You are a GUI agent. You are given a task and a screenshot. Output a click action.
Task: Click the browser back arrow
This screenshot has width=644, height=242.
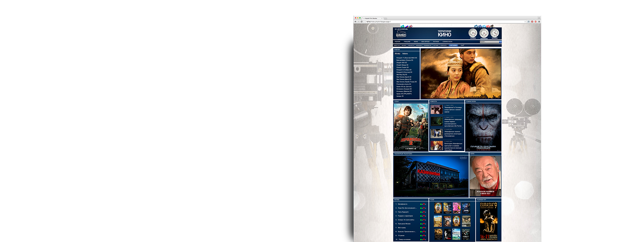coord(356,21)
